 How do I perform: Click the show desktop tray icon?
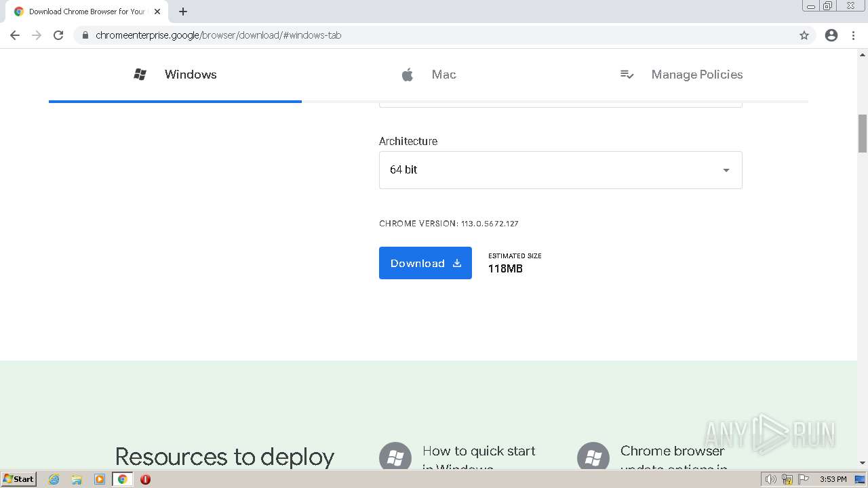click(860, 479)
